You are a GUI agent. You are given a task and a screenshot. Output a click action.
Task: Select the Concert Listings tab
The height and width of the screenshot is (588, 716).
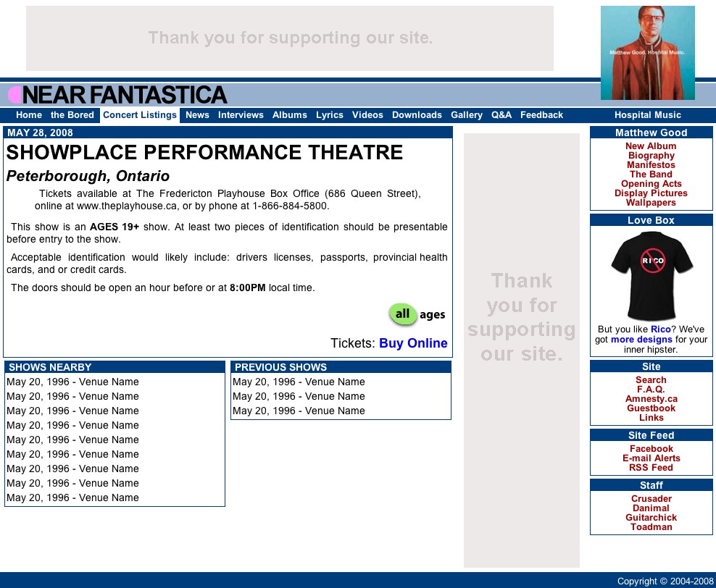[x=140, y=115]
